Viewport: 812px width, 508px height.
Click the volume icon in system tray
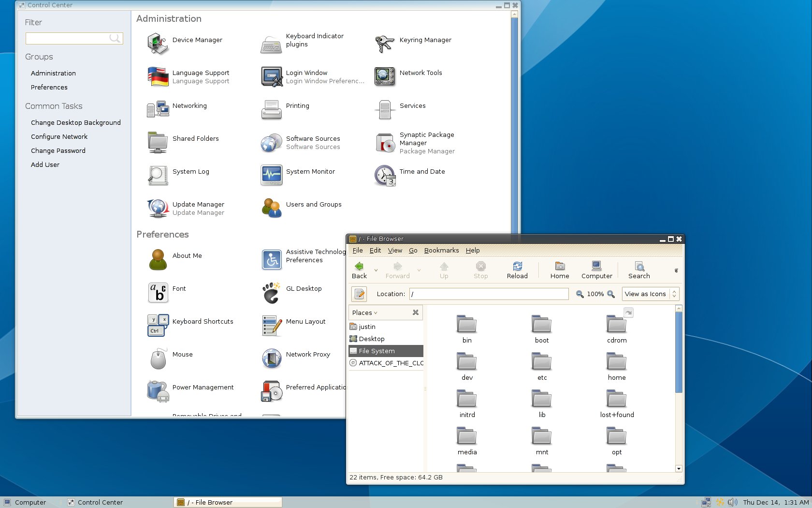(x=733, y=502)
